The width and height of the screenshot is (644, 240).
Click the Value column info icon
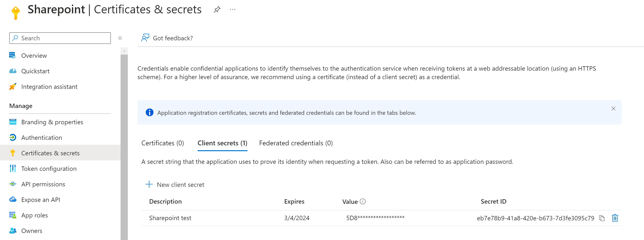pyautogui.click(x=362, y=201)
